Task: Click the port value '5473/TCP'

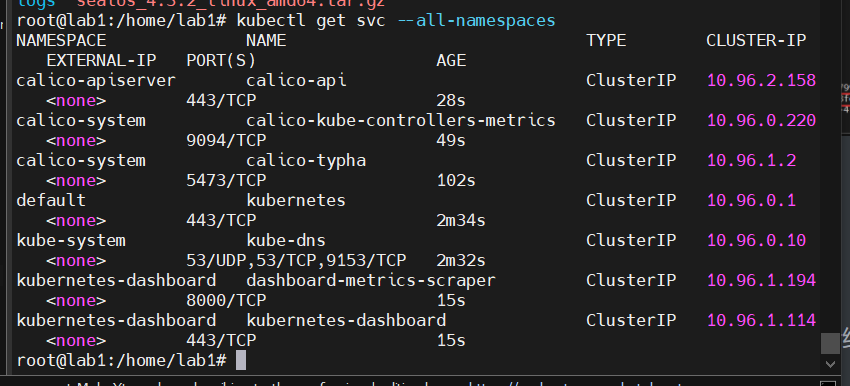Action: [226, 181]
